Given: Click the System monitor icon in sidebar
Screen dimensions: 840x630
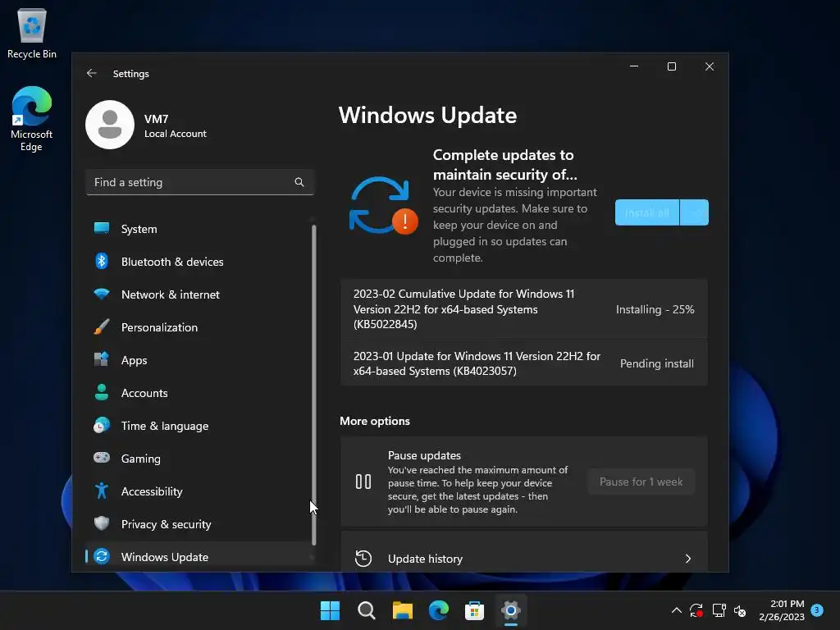Looking at the screenshot, I should coord(101,228).
